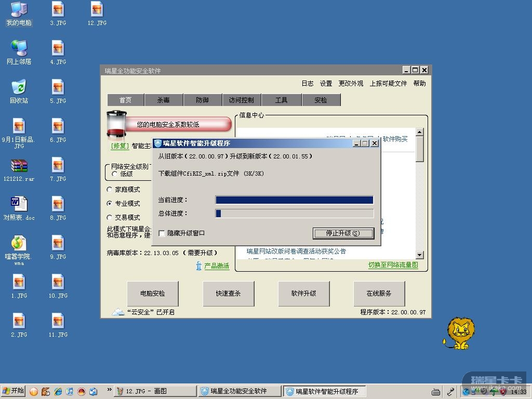Click the 电脑安检 button
The width and height of the screenshot is (532, 399).
[153, 294]
